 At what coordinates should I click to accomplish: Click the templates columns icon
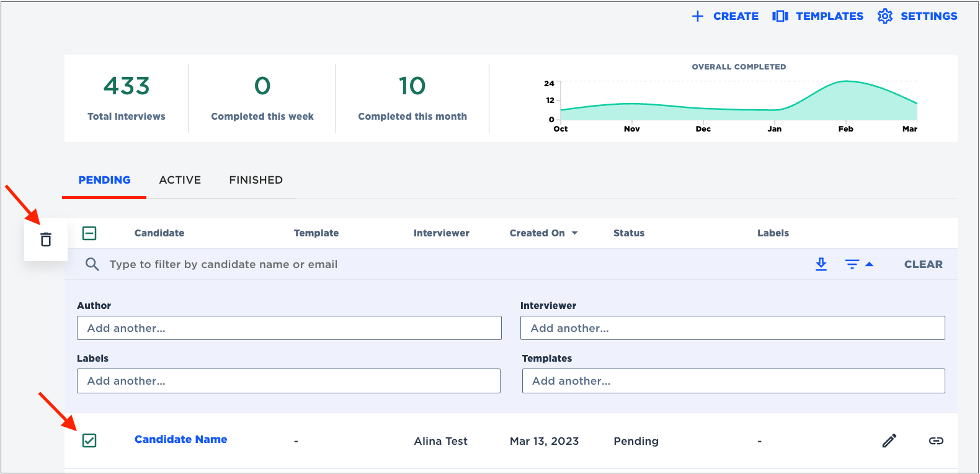pyautogui.click(x=780, y=16)
